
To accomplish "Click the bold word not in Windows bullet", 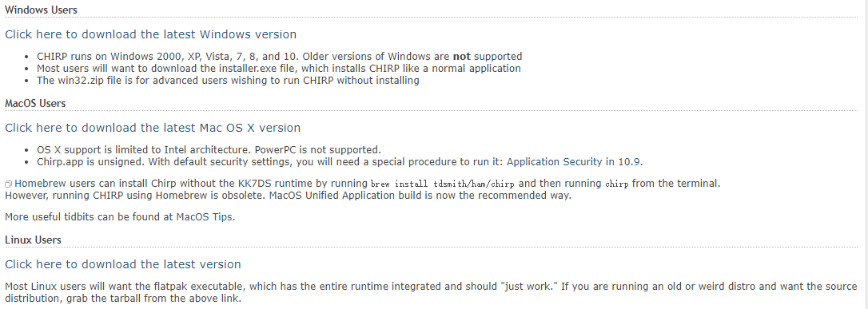I will pyautogui.click(x=462, y=57).
